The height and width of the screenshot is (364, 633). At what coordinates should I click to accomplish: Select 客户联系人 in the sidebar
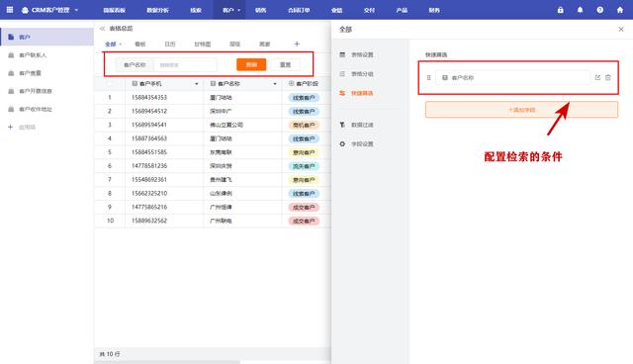coord(33,54)
